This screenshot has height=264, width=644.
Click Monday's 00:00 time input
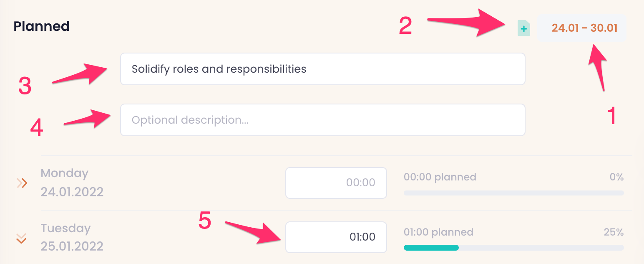pyautogui.click(x=336, y=183)
